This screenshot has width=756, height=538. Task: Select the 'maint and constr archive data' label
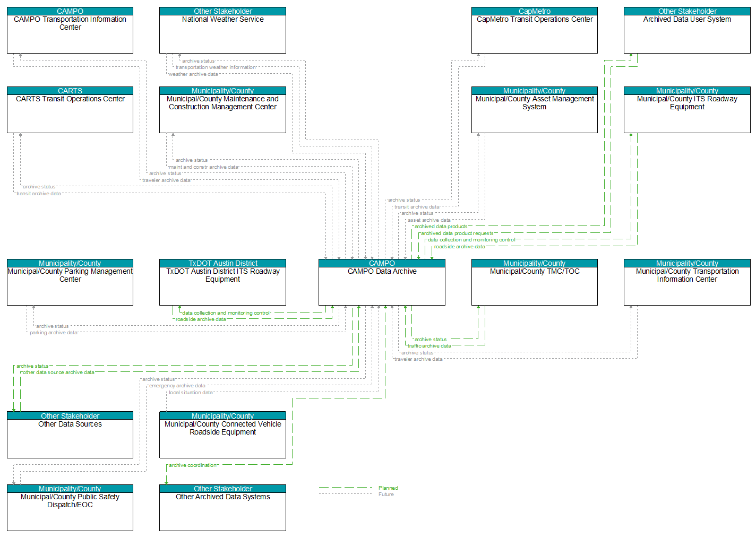[203, 167]
